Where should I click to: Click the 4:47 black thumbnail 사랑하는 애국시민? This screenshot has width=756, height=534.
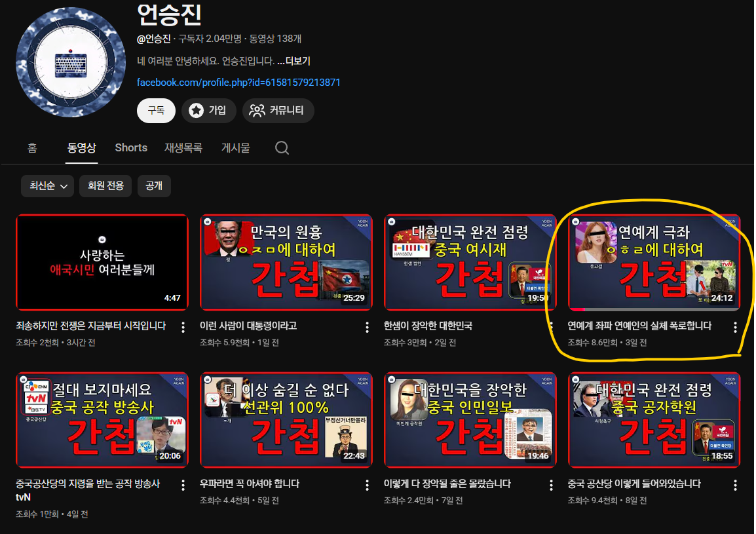click(102, 263)
